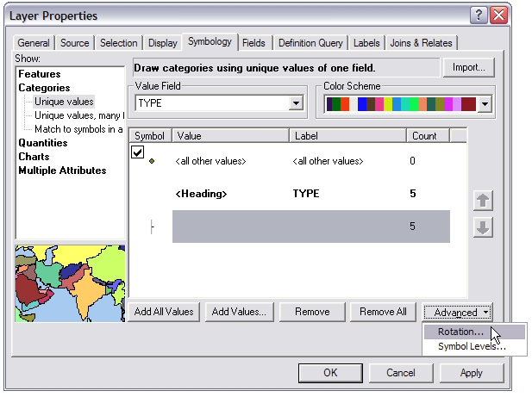The height and width of the screenshot is (397, 532).
Task: Click the symbol in the selected row
Action: click(152, 226)
